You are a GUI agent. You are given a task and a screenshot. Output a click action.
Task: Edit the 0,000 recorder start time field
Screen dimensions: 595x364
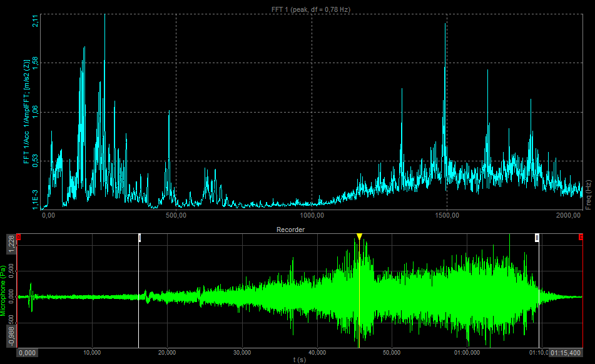tap(27, 353)
